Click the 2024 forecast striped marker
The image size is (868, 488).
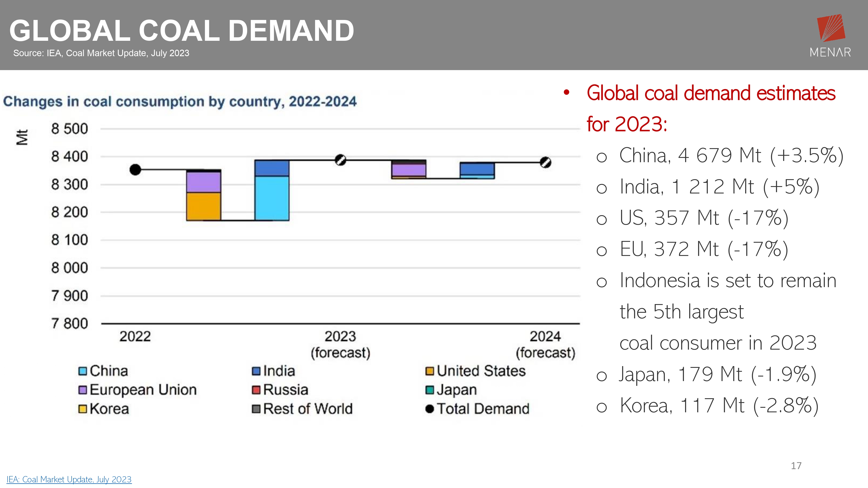point(545,163)
